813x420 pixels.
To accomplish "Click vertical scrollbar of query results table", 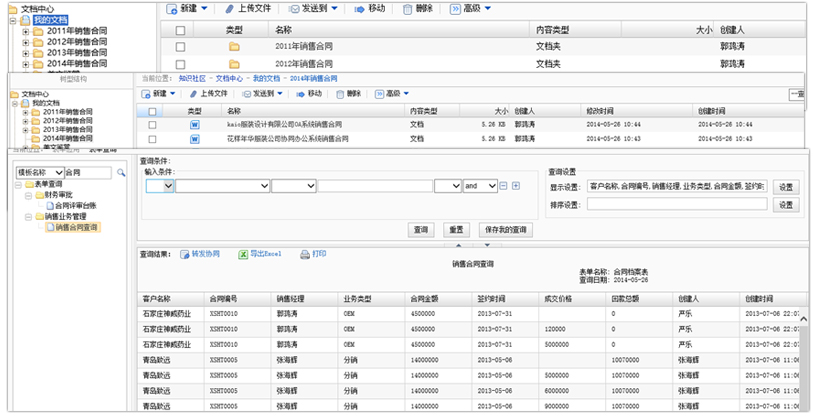I will 803,362.
